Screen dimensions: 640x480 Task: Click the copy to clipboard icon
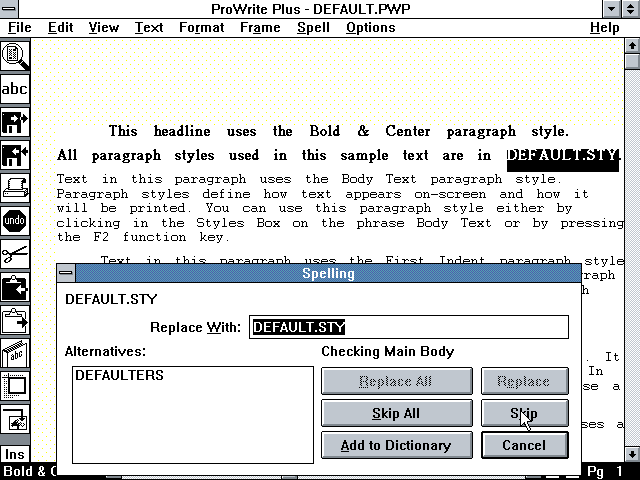click(15, 287)
